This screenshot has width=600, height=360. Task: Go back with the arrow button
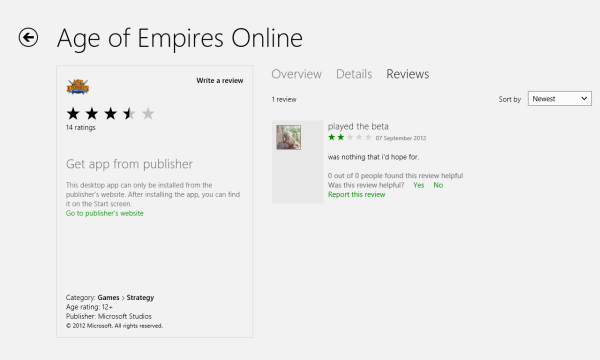click(28, 37)
